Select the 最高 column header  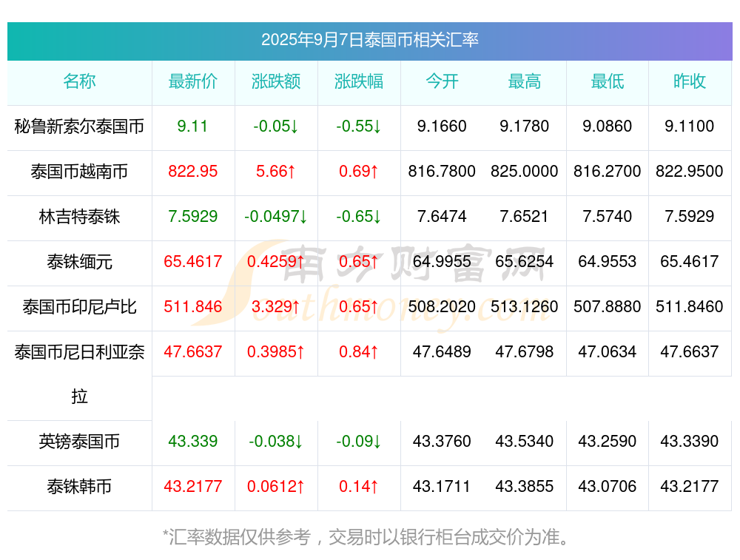tap(525, 81)
